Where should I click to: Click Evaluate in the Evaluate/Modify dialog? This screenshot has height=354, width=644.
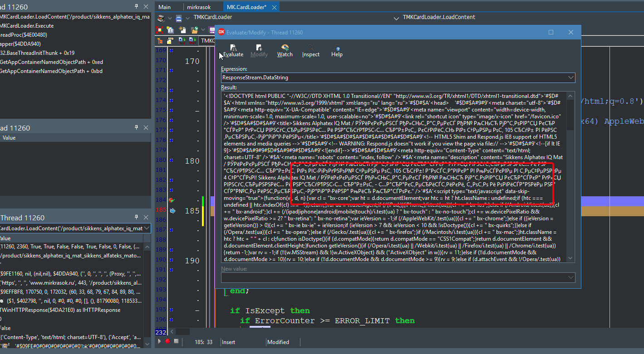click(233, 50)
